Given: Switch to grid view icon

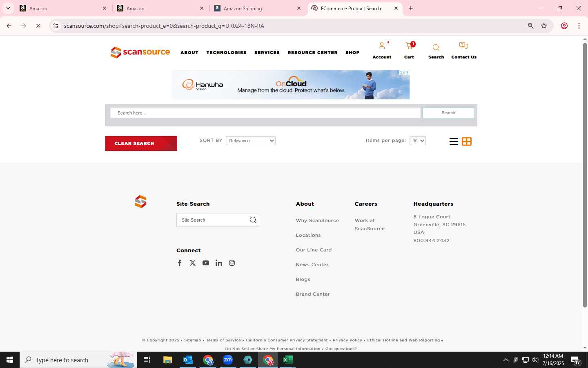Looking at the screenshot, I should pos(467,141).
